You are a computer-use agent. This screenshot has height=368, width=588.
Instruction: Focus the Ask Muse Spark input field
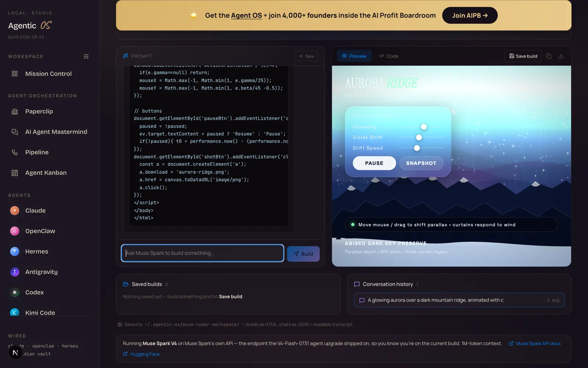pyautogui.click(x=202, y=253)
